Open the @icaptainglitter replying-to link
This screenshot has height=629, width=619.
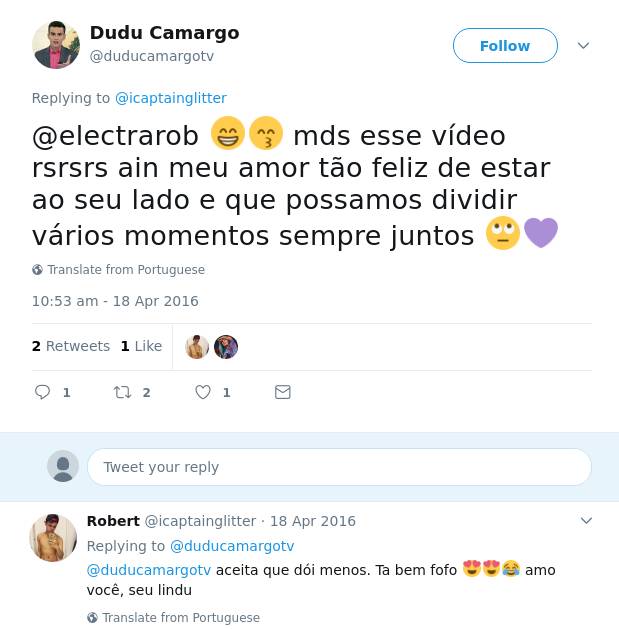(171, 98)
